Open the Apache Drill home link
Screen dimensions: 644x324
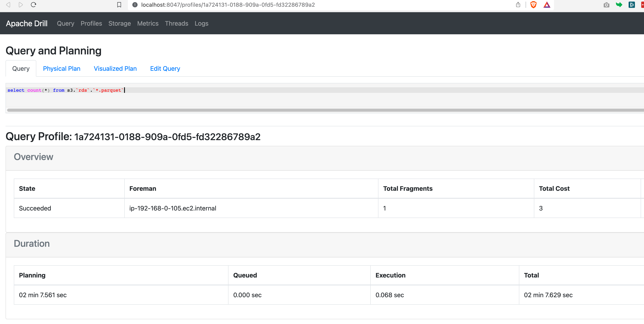tap(26, 23)
